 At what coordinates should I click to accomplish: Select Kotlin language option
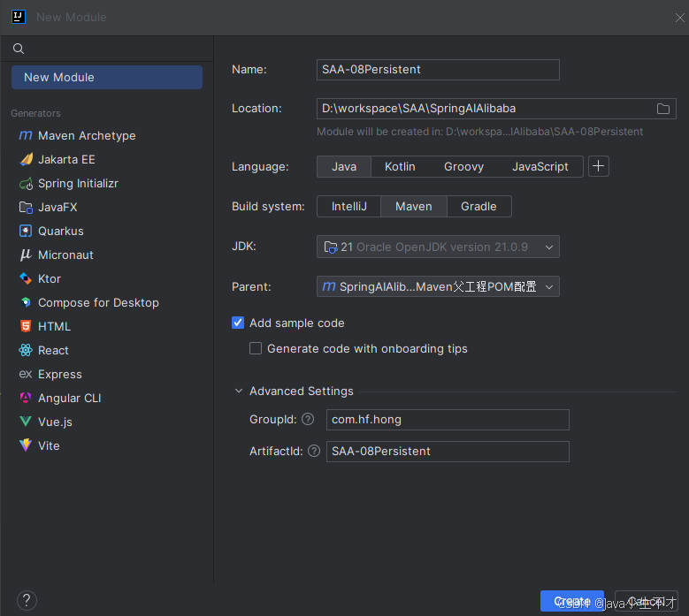click(400, 167)
